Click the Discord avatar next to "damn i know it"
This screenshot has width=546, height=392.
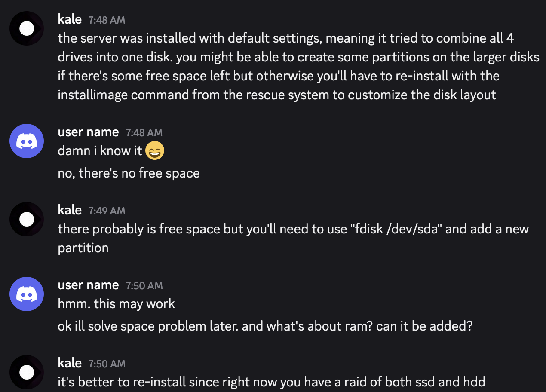(27, 141)
